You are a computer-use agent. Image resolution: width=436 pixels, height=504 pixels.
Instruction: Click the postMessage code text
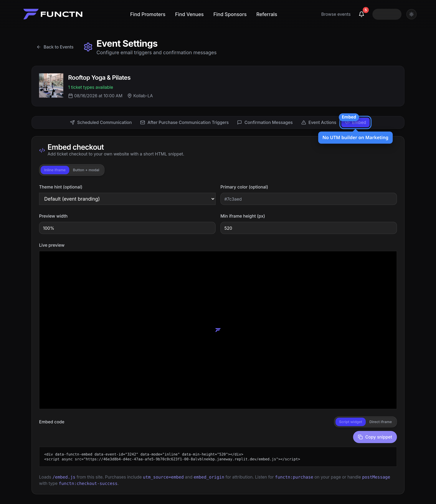[x=376, y=477]
